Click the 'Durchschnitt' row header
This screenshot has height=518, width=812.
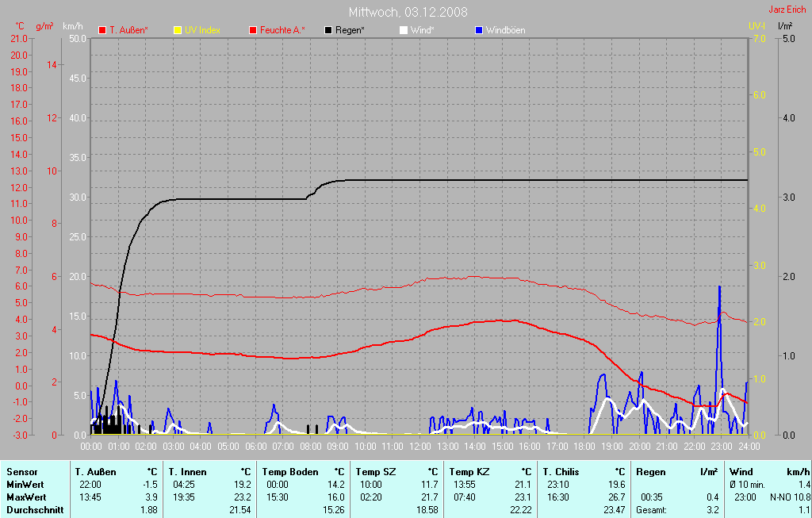[35, 510]
